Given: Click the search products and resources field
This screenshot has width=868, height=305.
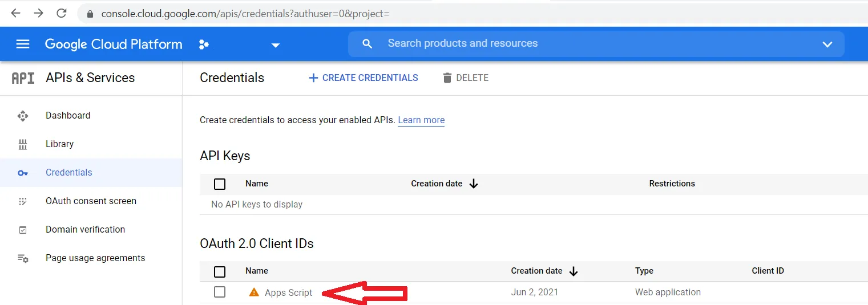Looking at the screenshot, I should (x=596, y=43).
